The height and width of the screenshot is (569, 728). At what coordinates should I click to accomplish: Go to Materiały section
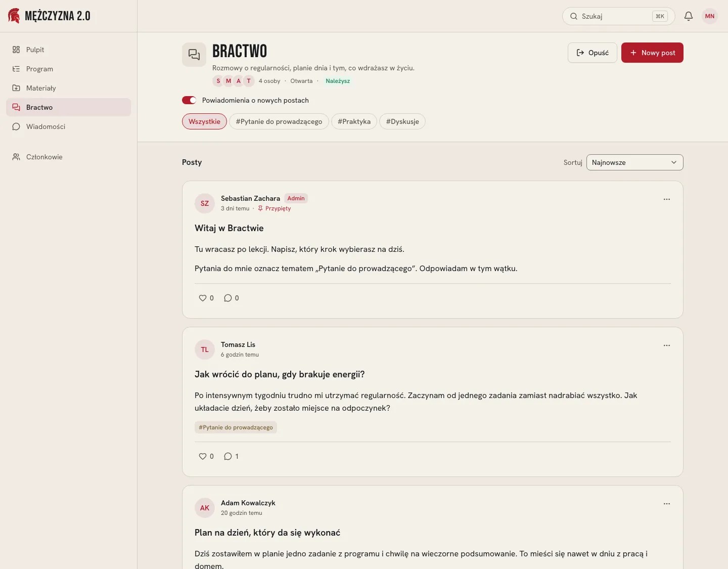(x=68, y=88)
